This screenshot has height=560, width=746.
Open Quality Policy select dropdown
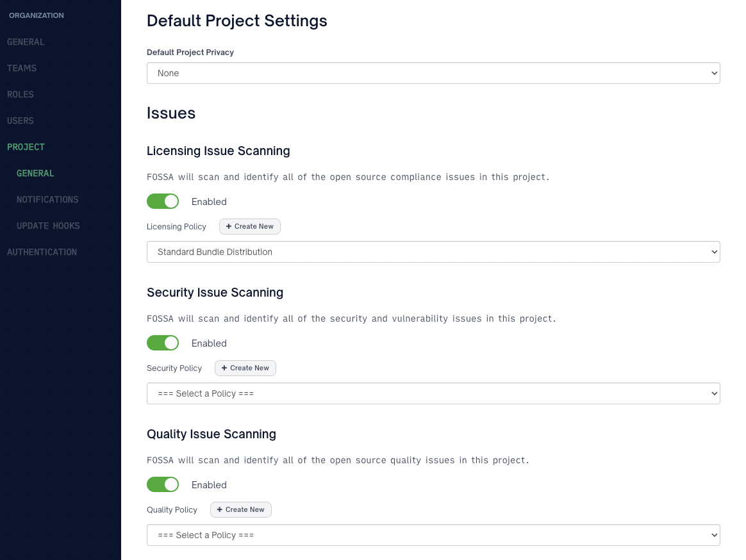point(433,535)
